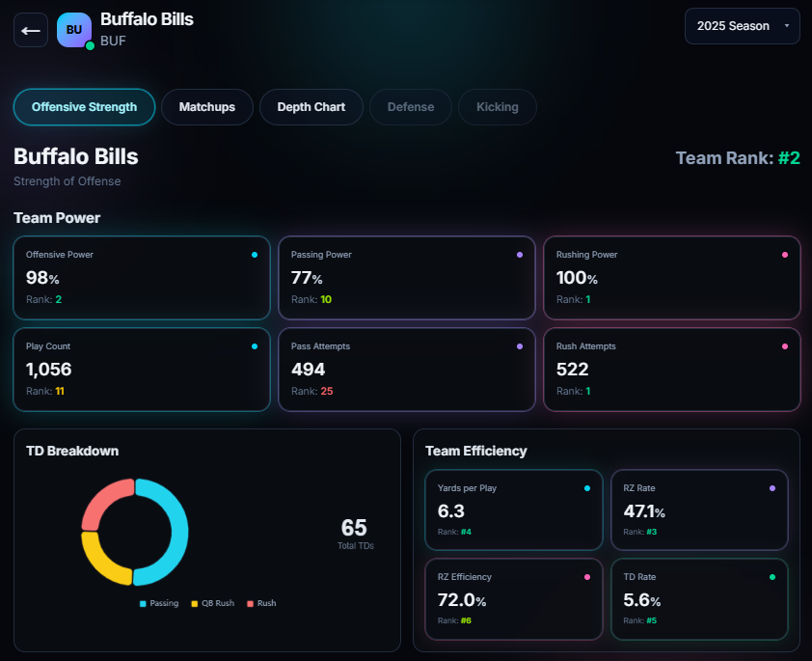
Task: Click the pink dot on Rushing Power card
Action: tap(785, 255)
